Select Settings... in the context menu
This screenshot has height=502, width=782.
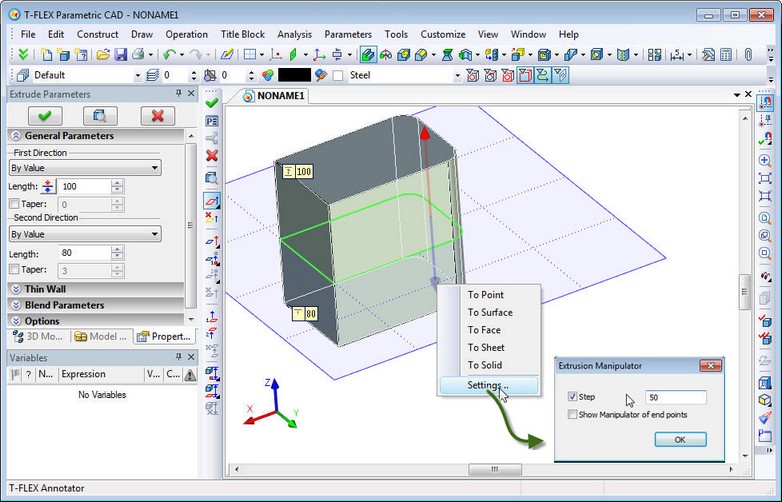click(x=488, y=385)
